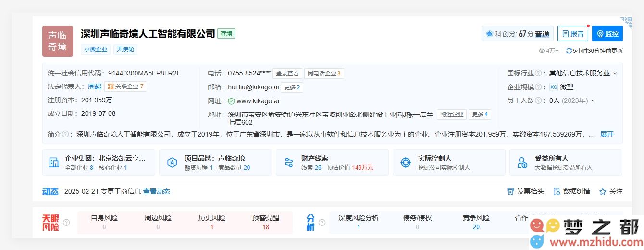Open legal representative 周超 link
Screen dimensions: 644x250
[94, 87]
